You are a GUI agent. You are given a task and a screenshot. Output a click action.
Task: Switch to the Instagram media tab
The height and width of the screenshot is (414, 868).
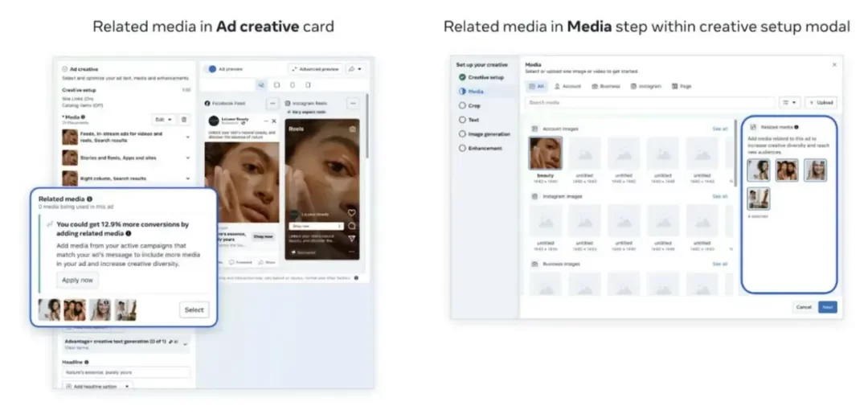coord(646,85)
